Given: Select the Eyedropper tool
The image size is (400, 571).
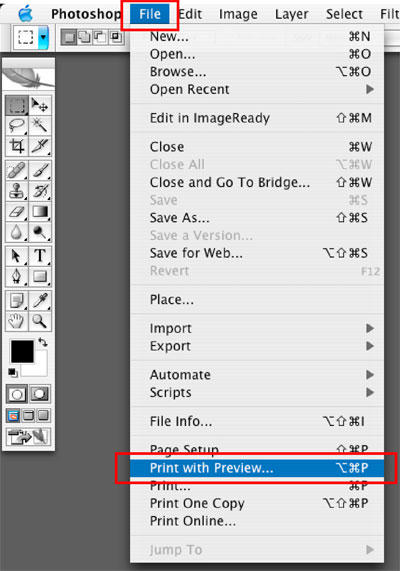Looking at the screenshot, I should [40, 300].
